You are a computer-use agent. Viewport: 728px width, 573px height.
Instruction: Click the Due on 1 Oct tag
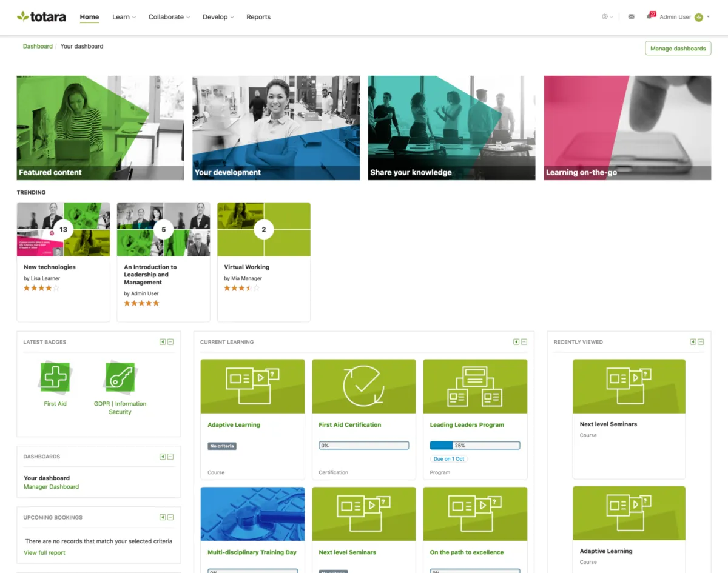449,459
